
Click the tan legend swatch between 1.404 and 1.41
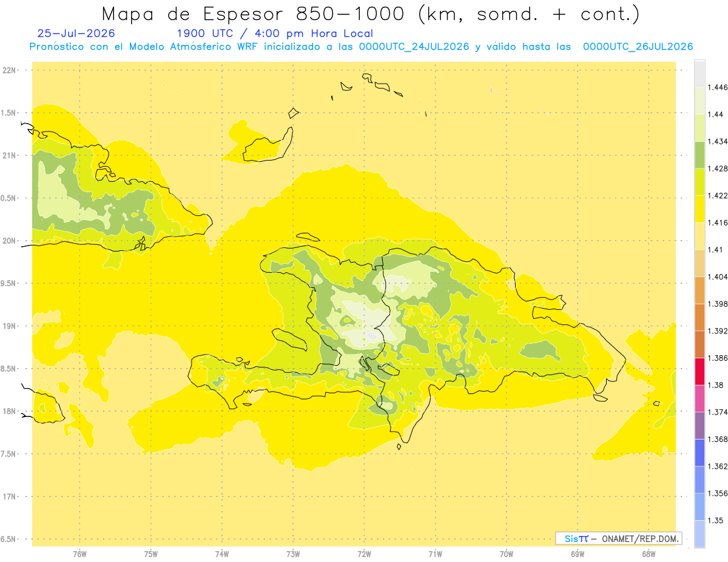tap(699, 263)
